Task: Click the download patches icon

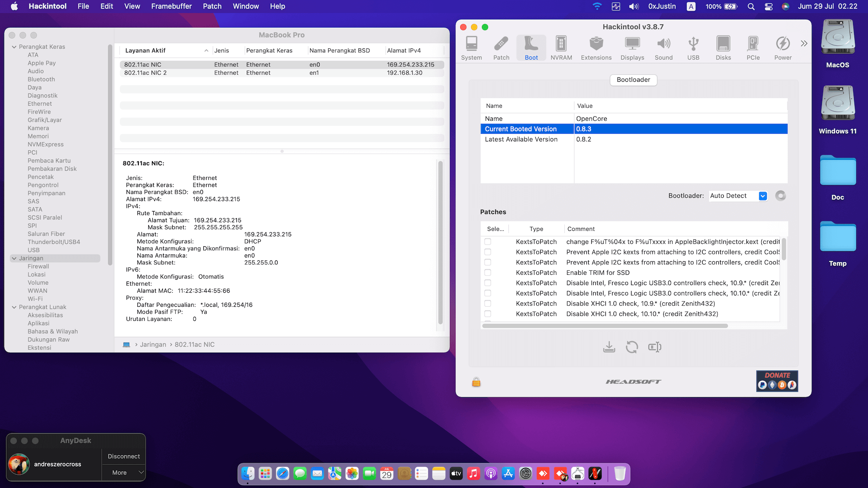Action: (609, 347)
